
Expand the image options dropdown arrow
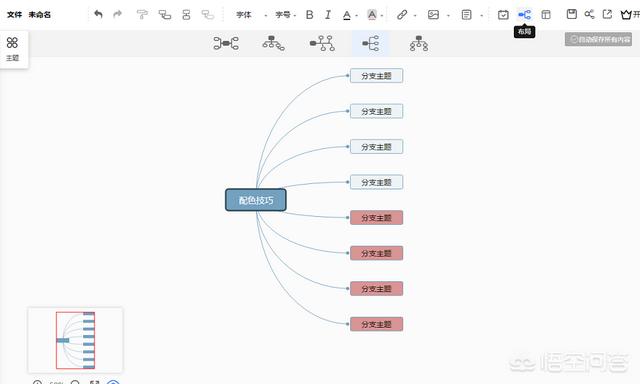(x=448, y=16)
